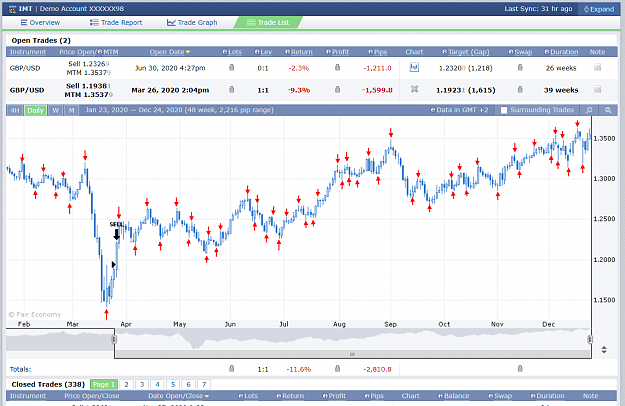Go to closed trades page 5
The height and width of the screenshot is (406, 625).
point(173,384)
